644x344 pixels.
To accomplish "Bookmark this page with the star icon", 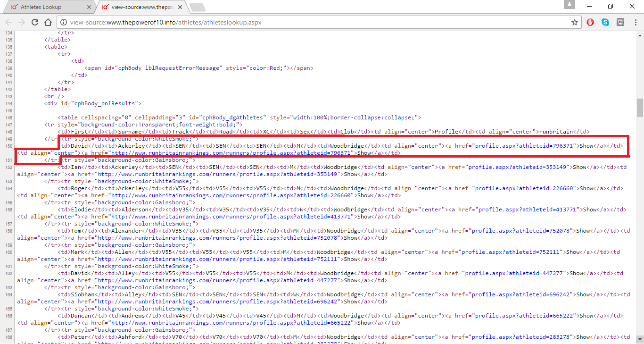I will (575, 22).
